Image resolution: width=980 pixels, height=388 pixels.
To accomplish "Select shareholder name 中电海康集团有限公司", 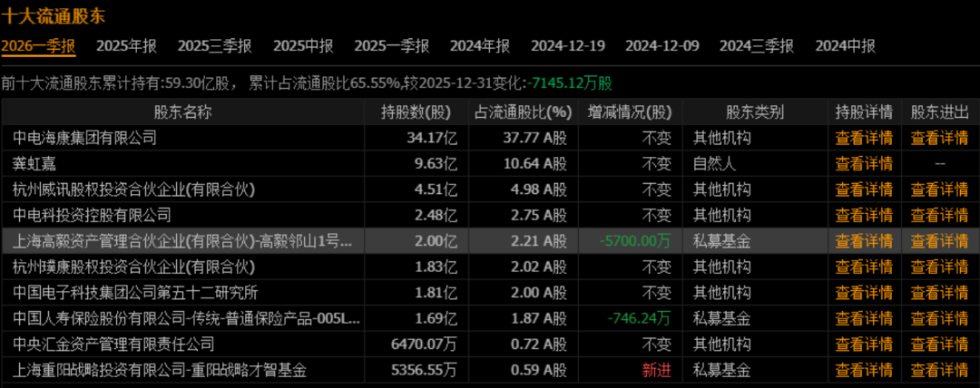I will (x=84, y=138).
